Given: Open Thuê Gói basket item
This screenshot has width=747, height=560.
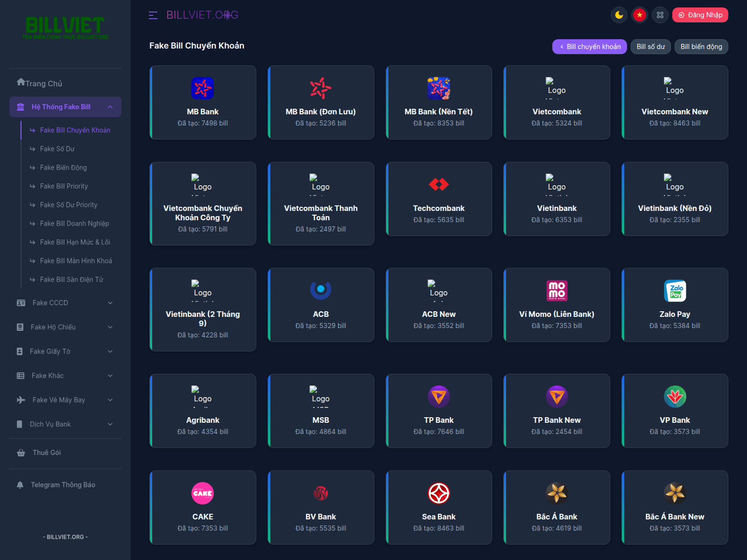Looking at the screenshot, I should (65, 453).
